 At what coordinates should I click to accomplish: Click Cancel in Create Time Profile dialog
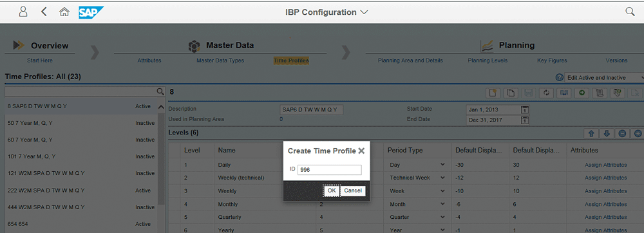click(x=353, y=191)
